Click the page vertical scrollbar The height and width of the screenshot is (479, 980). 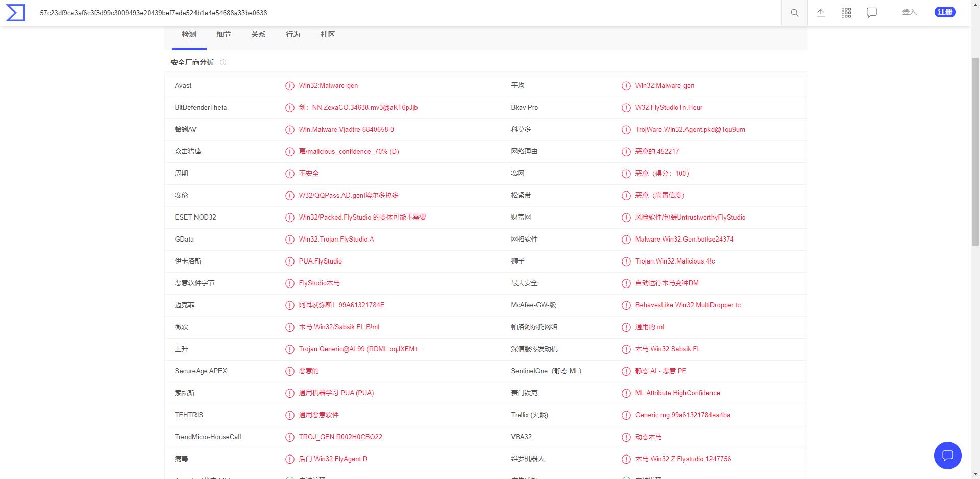975,153
